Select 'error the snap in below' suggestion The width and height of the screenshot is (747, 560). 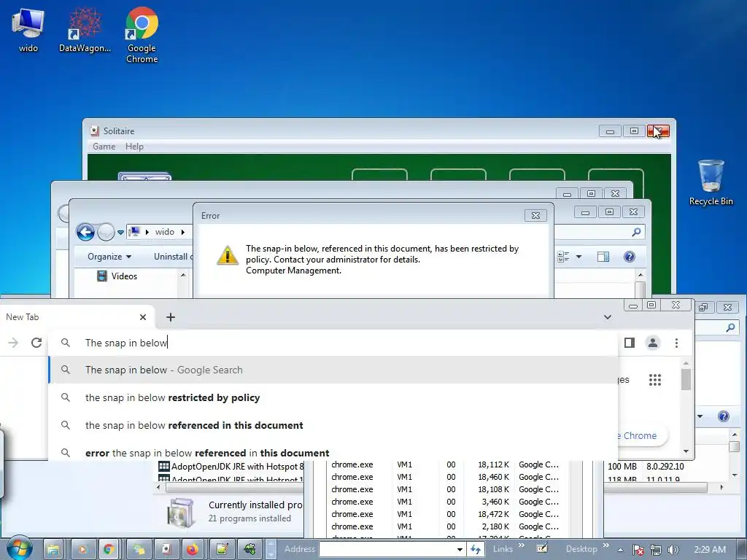[x=333, y=451]
